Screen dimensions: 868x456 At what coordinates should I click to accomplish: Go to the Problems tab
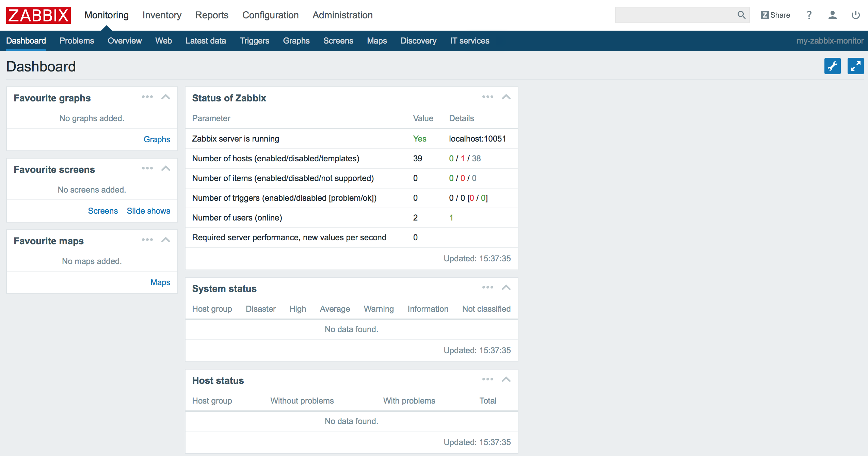pos(77,41)
